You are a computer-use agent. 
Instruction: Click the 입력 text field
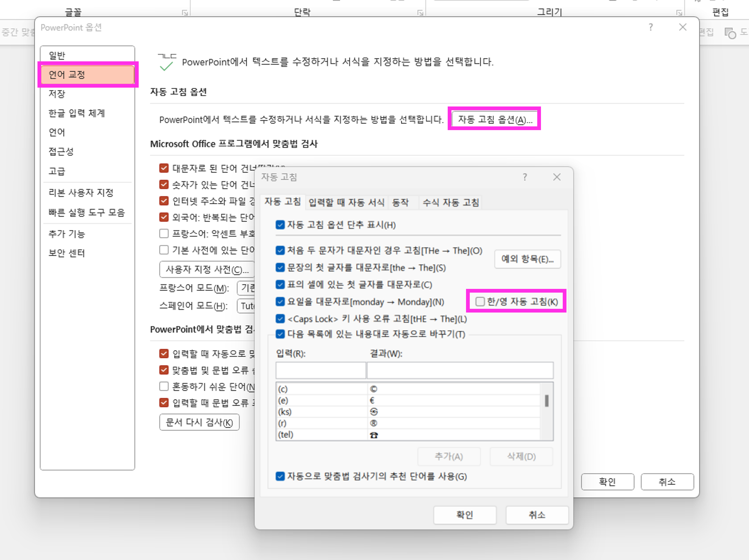click(320, 370)
